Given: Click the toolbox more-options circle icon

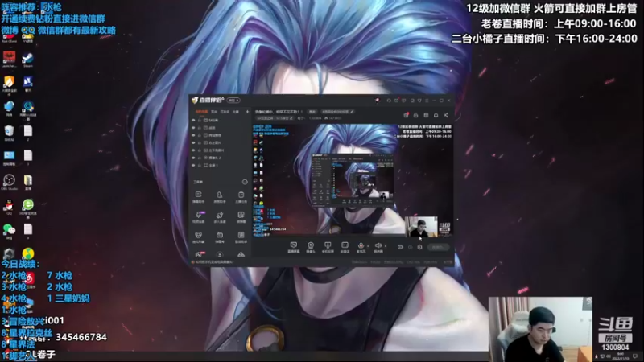Looking at the screenshot, I should 245,182.
